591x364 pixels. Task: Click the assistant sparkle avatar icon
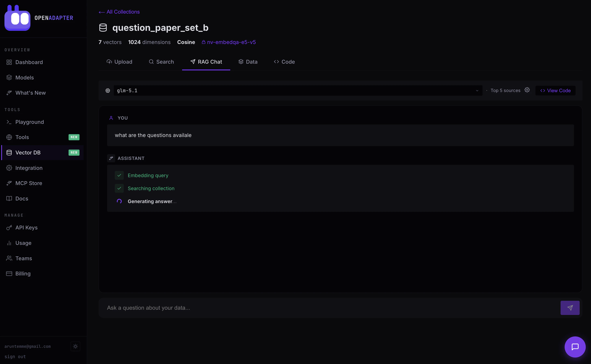111,158
